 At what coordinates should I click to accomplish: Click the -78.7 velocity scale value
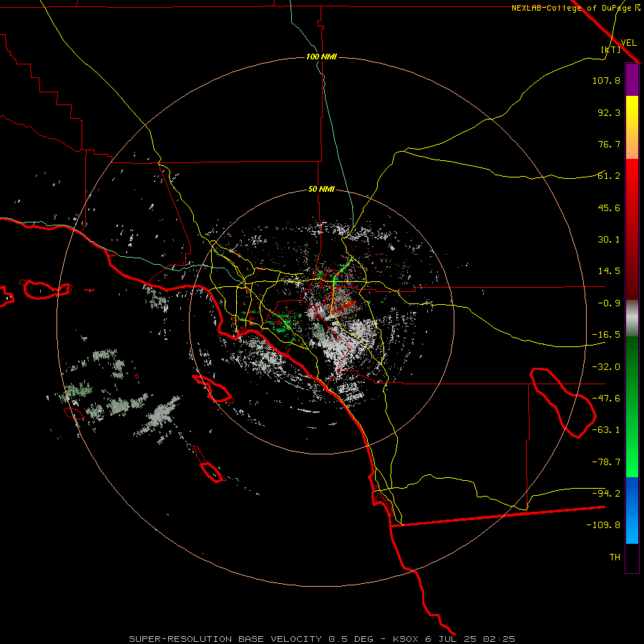click(606, 462)
